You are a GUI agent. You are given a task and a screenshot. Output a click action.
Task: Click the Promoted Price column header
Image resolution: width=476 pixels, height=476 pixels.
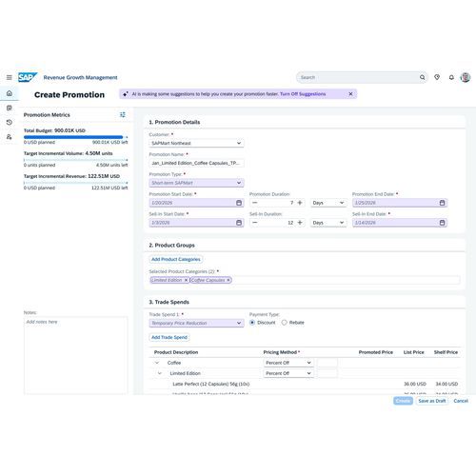pos(376,352)
